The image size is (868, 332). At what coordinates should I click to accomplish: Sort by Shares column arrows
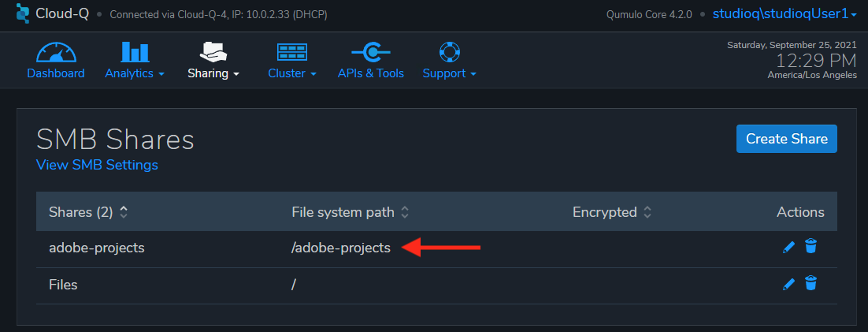(124, 211)
